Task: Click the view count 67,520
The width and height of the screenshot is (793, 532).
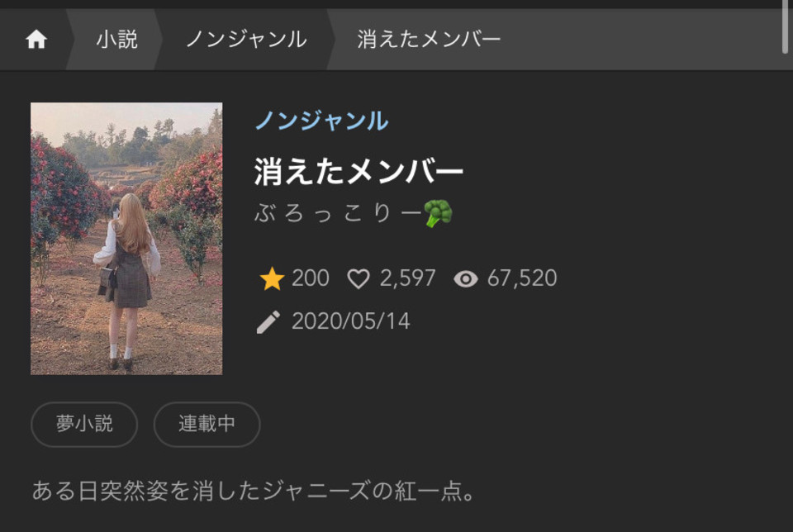Action: pyautogui.click(x=522, y=278)
